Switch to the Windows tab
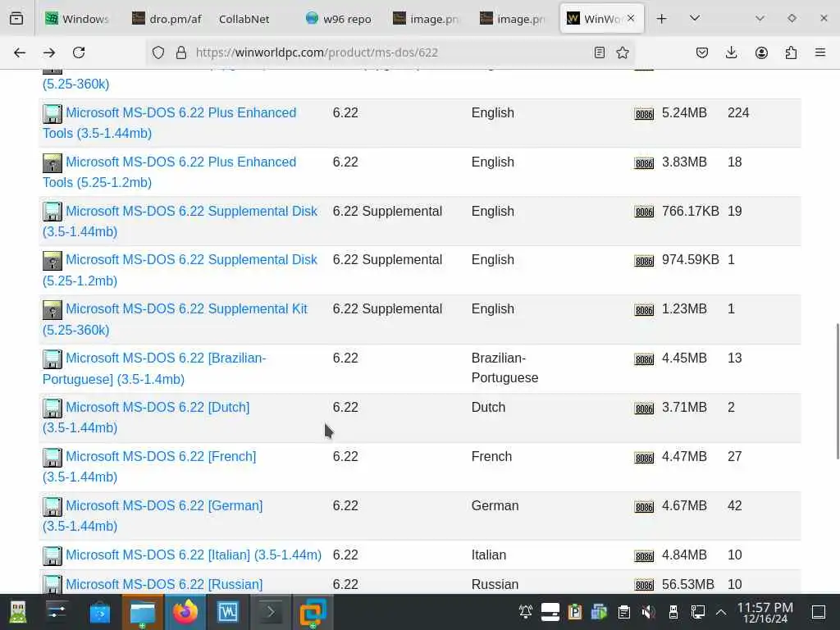The image size is (840, 630). point(78,19)
